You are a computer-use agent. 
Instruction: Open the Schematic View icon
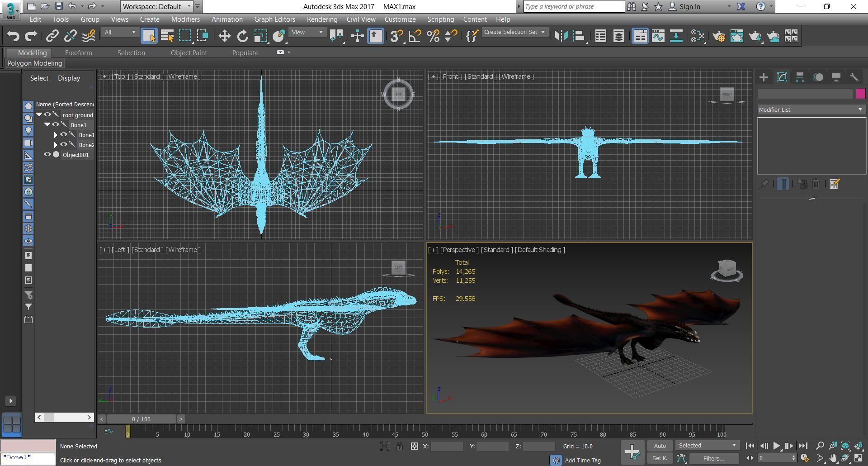pos(676,36)
